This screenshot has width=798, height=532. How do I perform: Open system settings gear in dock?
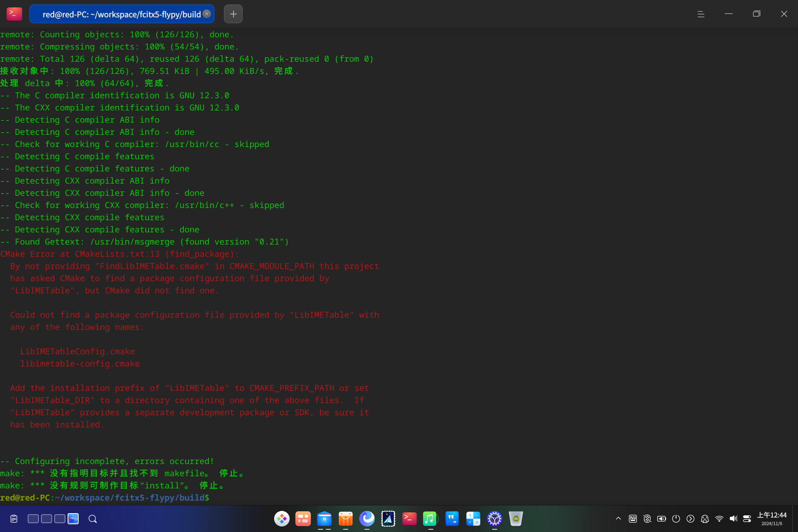click(494, 519)
